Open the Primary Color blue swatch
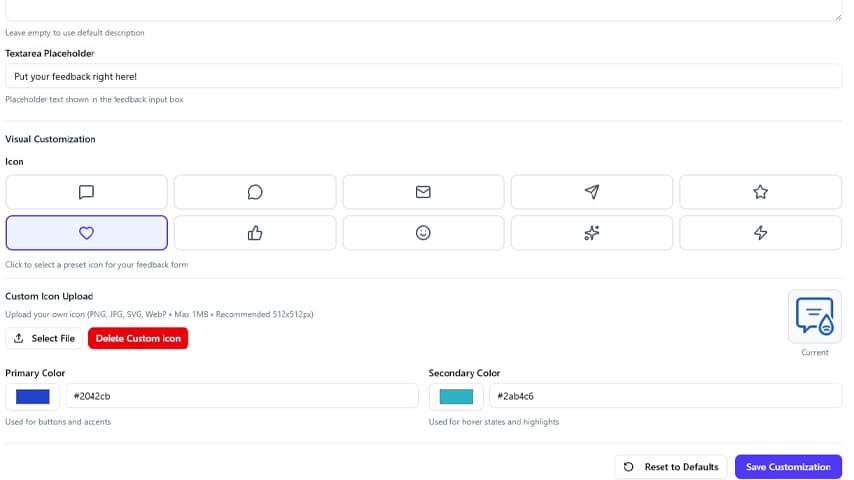 (33, 396)
